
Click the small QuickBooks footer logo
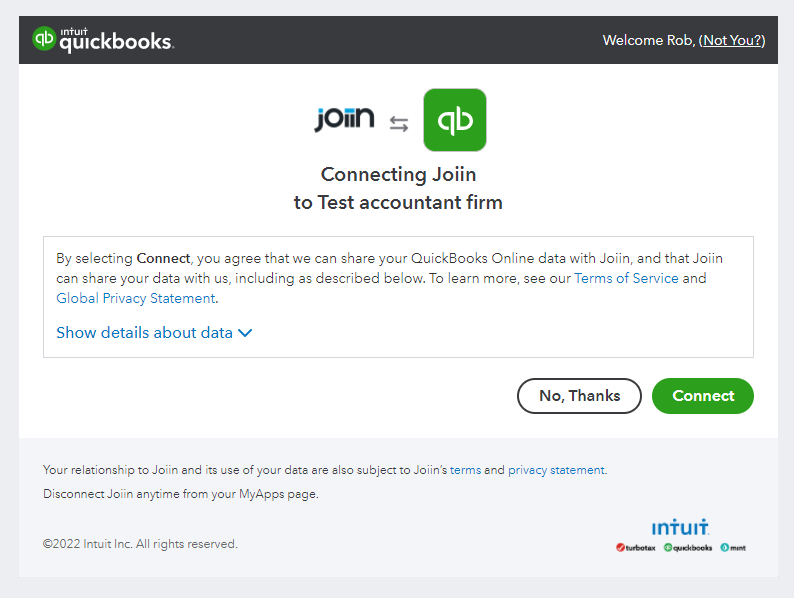(688, 547)
